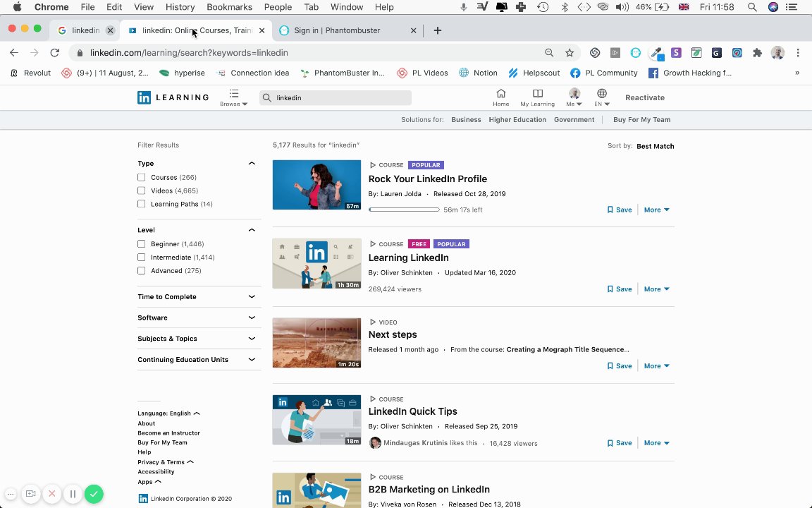The height and width of the screenshot is (508, 812).
Task: Click Mindaugas Krutinis avatar
Action: tap(376, 443)
